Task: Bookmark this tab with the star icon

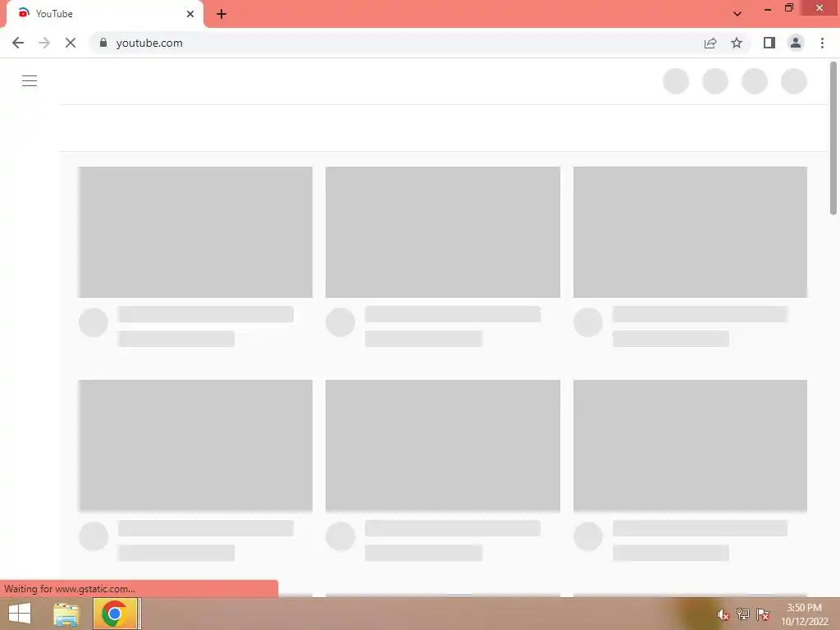Action: pos(737,43)
